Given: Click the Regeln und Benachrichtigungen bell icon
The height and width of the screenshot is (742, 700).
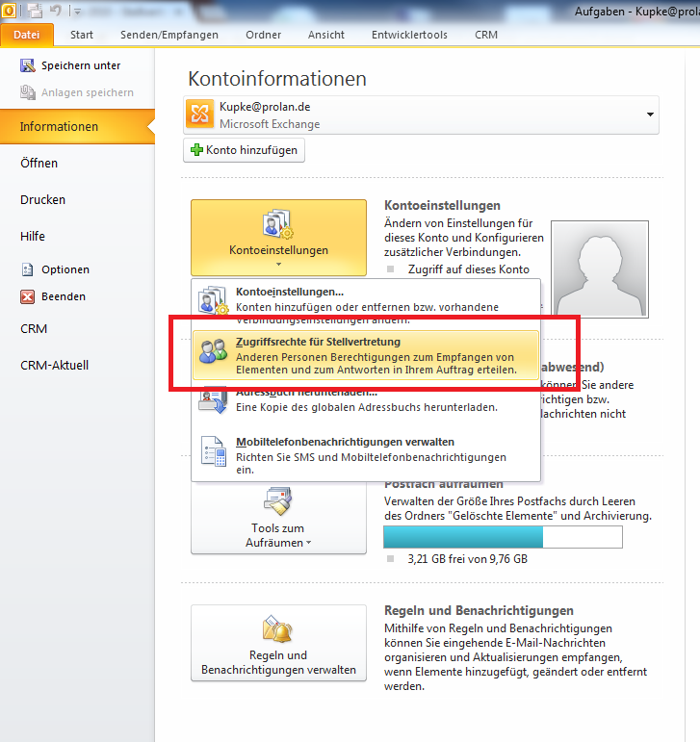Looking at the screenshot, I should point(277,629).
